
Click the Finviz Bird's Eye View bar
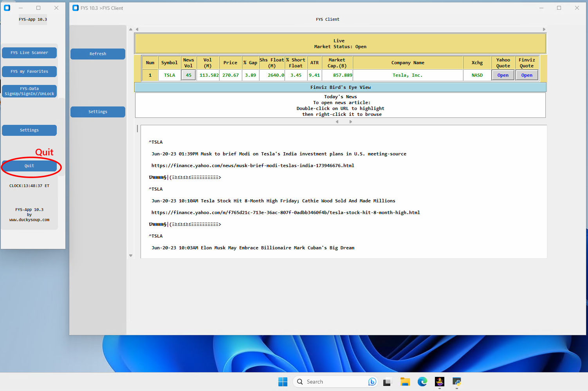coord(340,87)
